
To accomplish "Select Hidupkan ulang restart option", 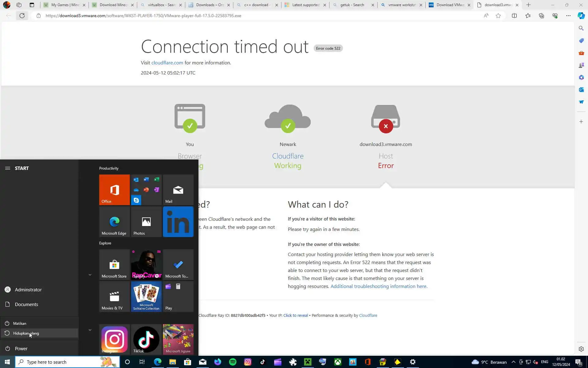I will (x=26, y=333).
